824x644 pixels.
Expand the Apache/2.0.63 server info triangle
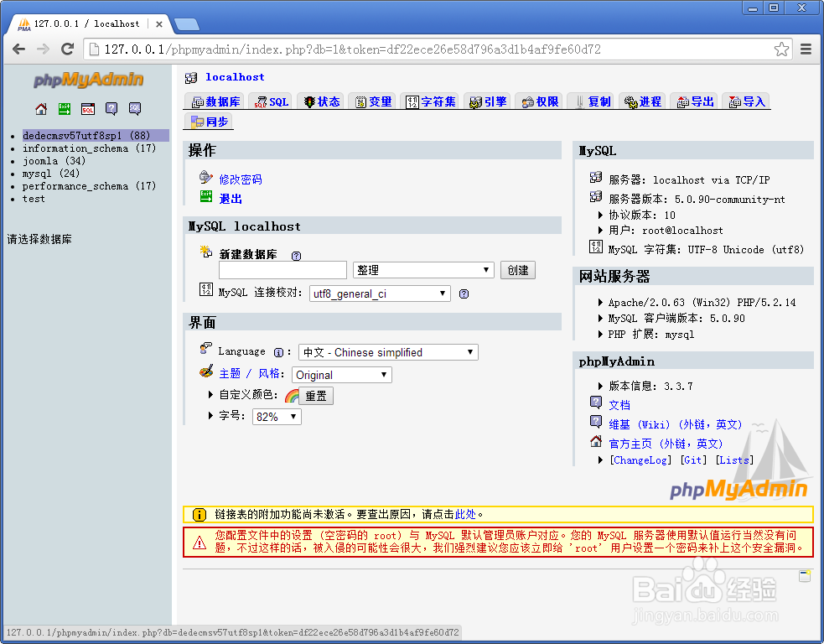coord(601,302)
